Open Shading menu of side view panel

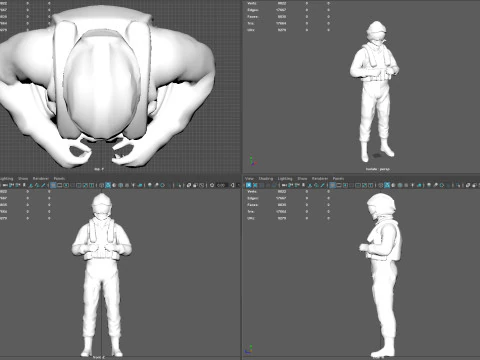pyautogui.click(x=266, y=179)
